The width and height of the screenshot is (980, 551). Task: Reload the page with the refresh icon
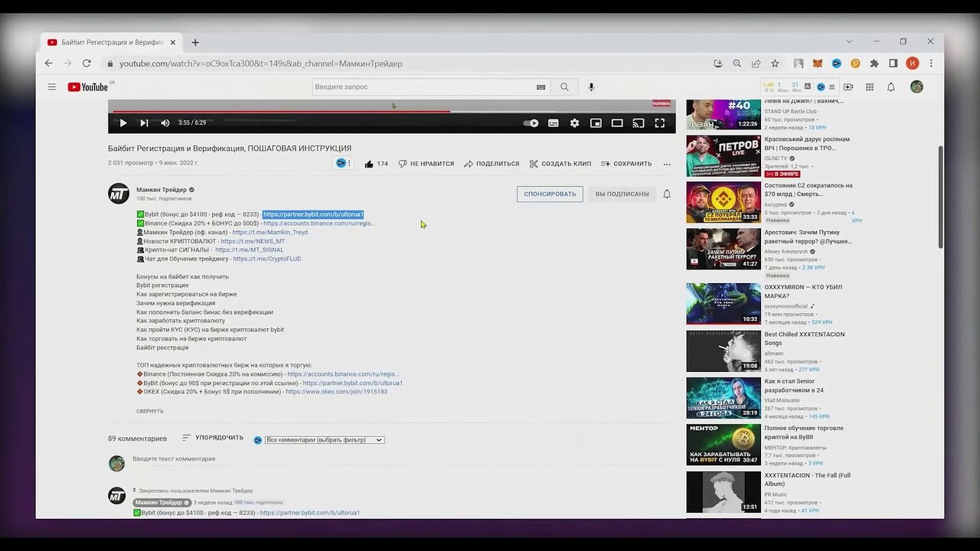tap(87, 64)
